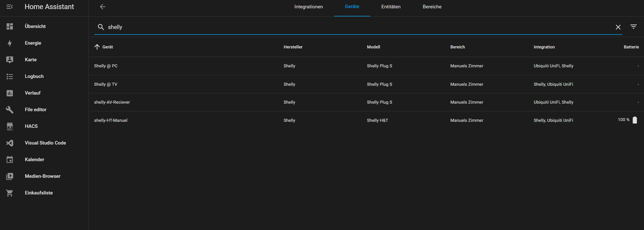Click the Energie lightning bolt icon

point(10,43)
